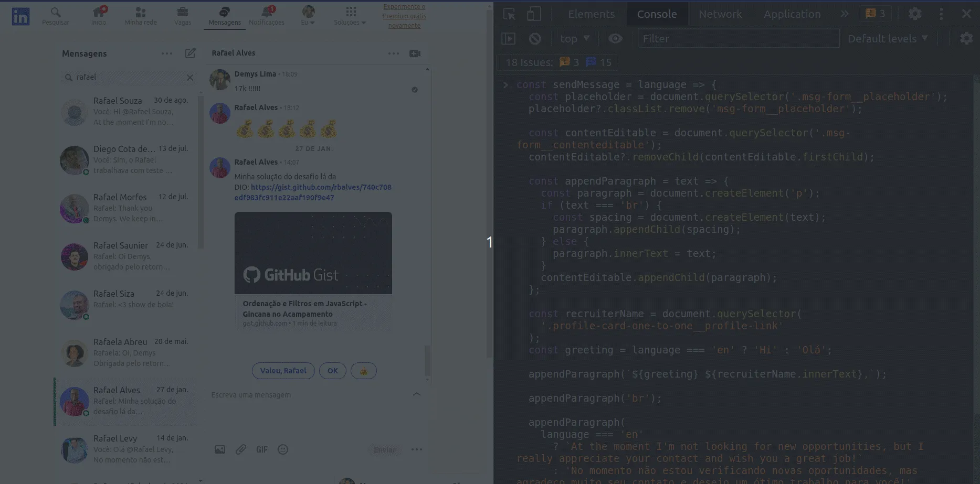The width and height of the screenshot is (980, 484).
Task: Open the Pesquisar search icon
Action: [55, 16]
